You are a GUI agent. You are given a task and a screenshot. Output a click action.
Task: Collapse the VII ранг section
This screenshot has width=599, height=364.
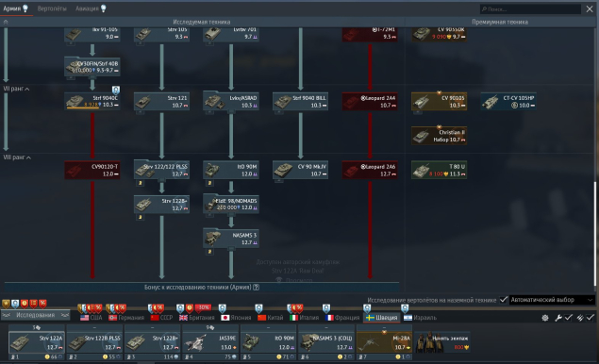16,89
